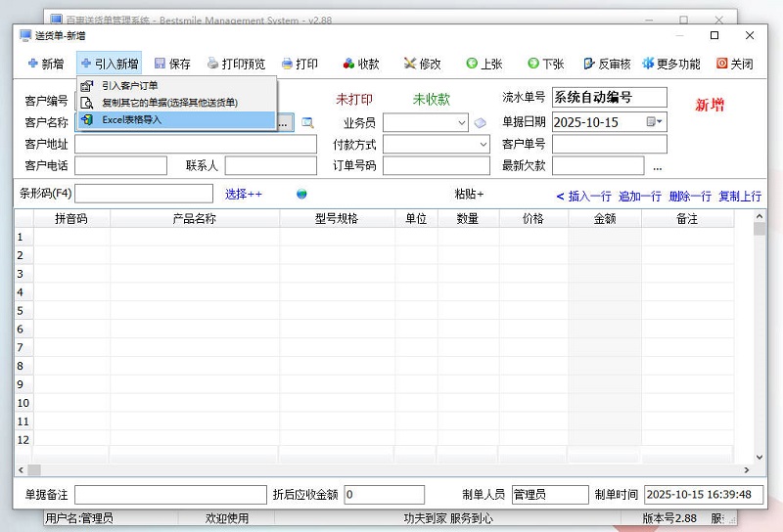Image resolution: width=783 pixels, height=532 pixels.
Task: Go to previous record with 上张
Action: click(x=484, y=64)
